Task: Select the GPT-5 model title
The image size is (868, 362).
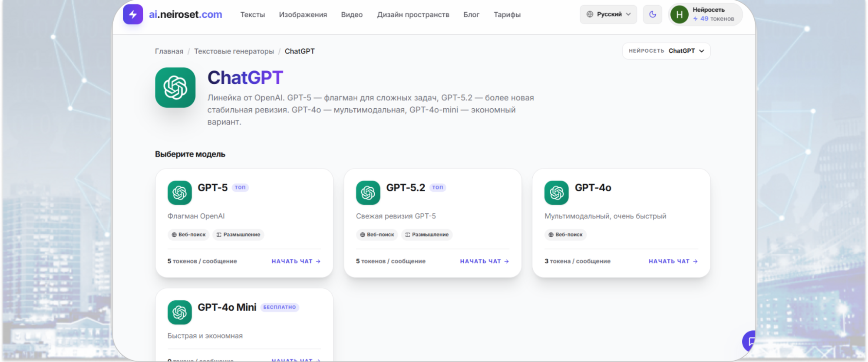Action: pyautogui.click(x=213, y=188)
